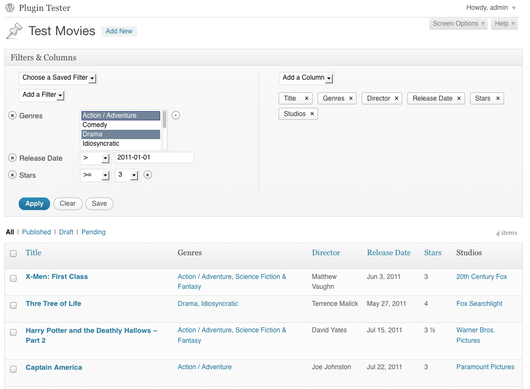Open the Harry Potter Deathly Hallows link
Image resolution: width=530 pixels, height=389 pixels.
pos(91,335)
